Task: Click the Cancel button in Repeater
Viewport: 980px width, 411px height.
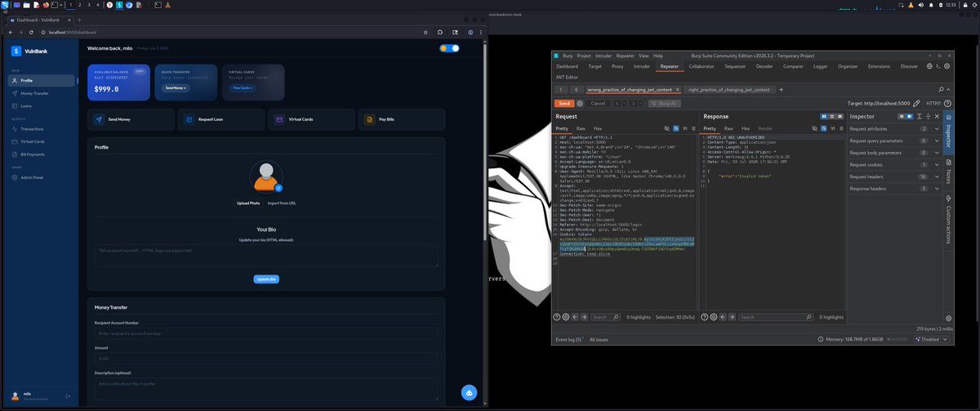Action: click(x=598, y=104)
